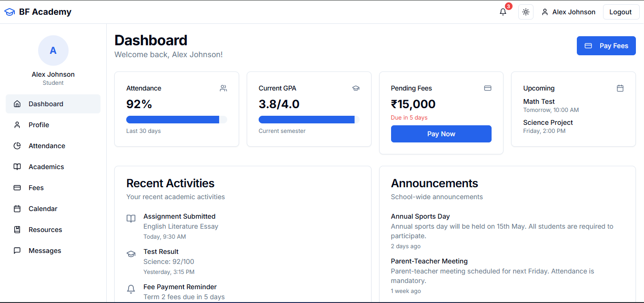Open the Profile sidebar item

(x=39, y=125)
